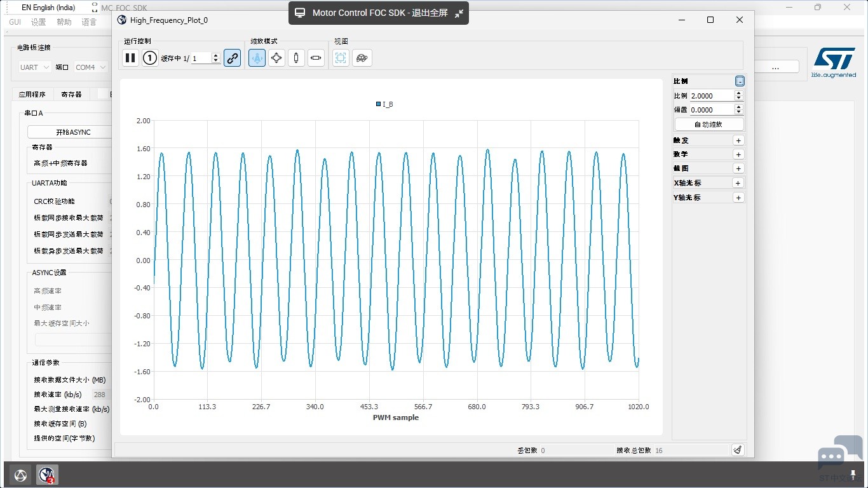Screen dimensions: 868x488
Task: Click the broom clear icon in status bar
Action: [x=737, y=450]
